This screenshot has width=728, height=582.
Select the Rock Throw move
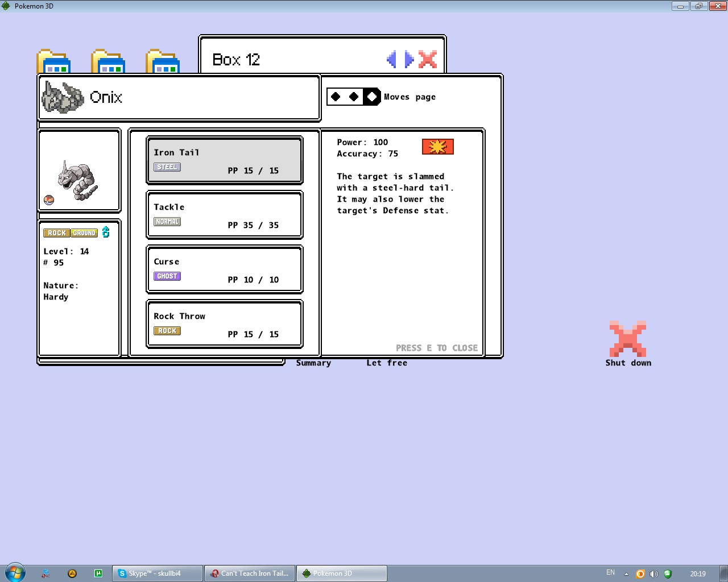click(x=225, y=324)
